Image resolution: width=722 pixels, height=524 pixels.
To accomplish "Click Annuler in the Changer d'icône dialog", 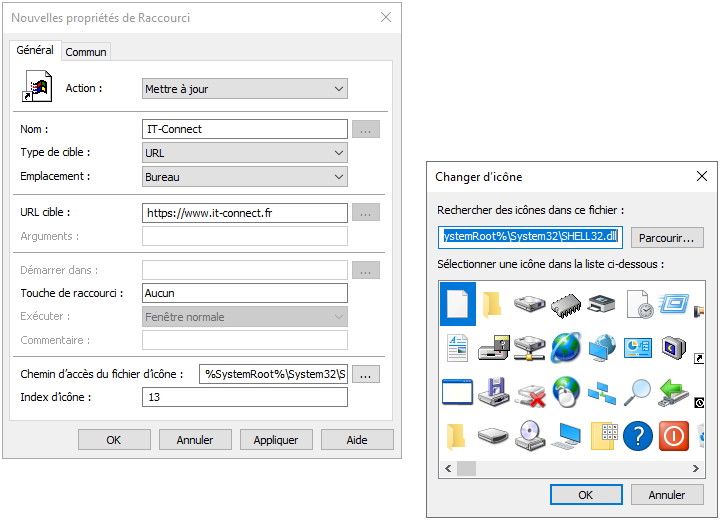I will [x=667, y=495].
